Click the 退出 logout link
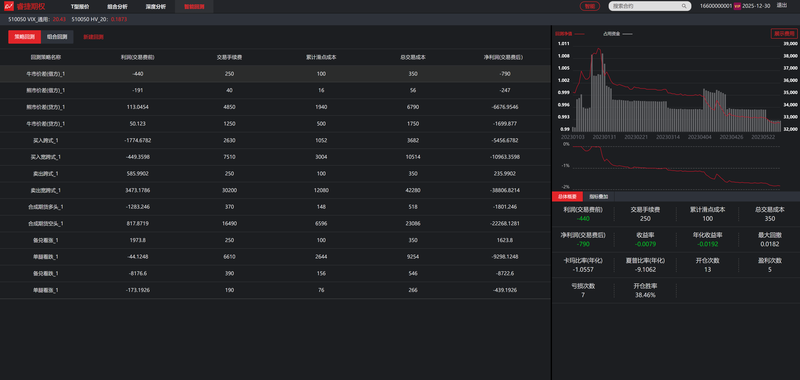The image size is (800, 380). point(782,5)
